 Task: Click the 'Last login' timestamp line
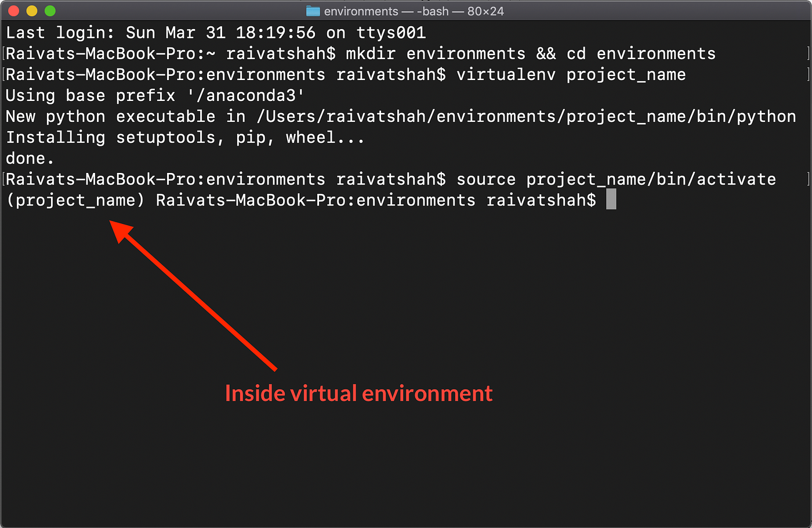(x=215, y=32)
